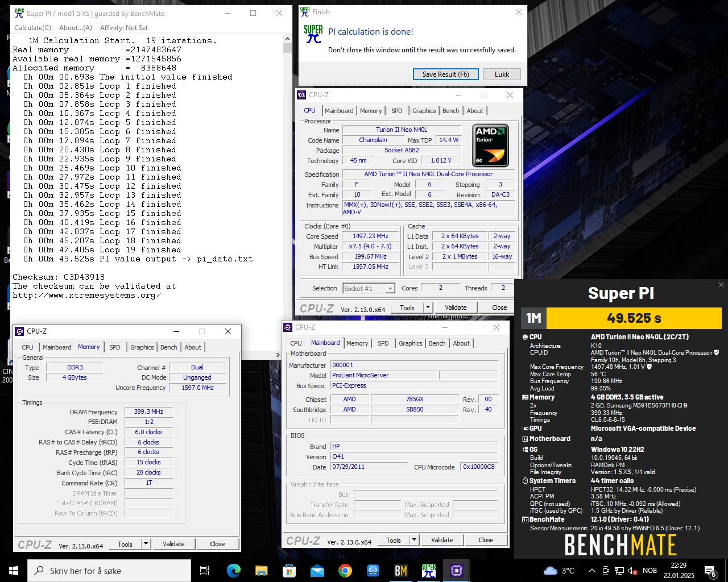
Task: Expand the Tools dropdown arrow in the CPU-Z CPU window
Action: (x=428, y=307)
